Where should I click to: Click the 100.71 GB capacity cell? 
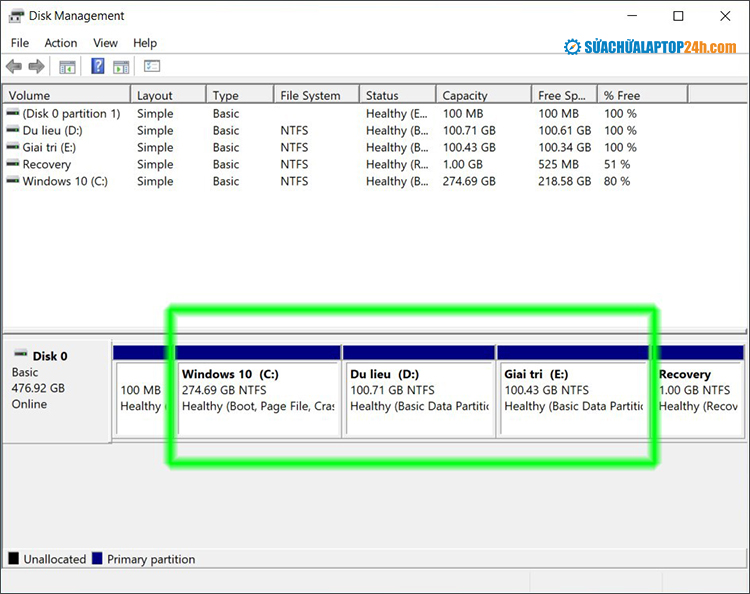[x=469, y=131]
